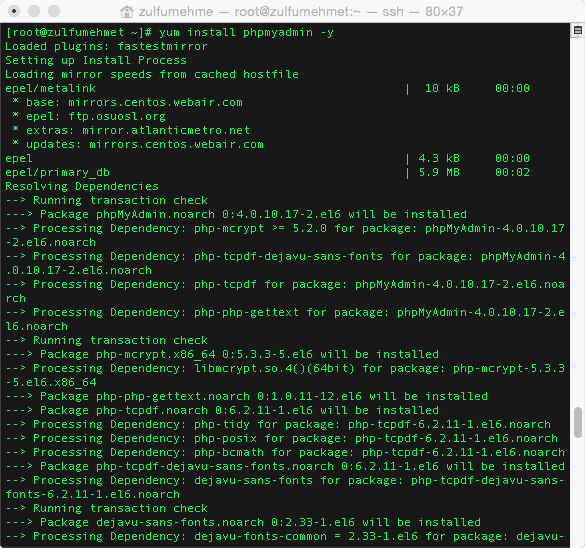The height and width of the screenshot is (548, 585).
Task: Click the split pane icon above the scrollbar
Action: [578, 30]
